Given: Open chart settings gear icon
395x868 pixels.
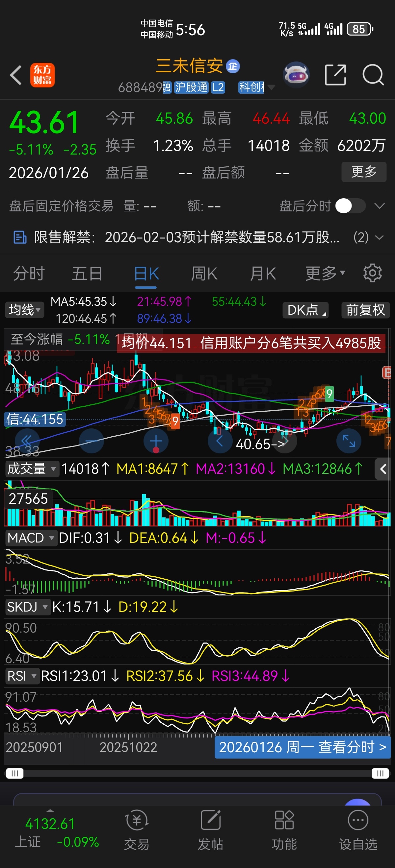Looking at the screenshot, I should 372,273.
